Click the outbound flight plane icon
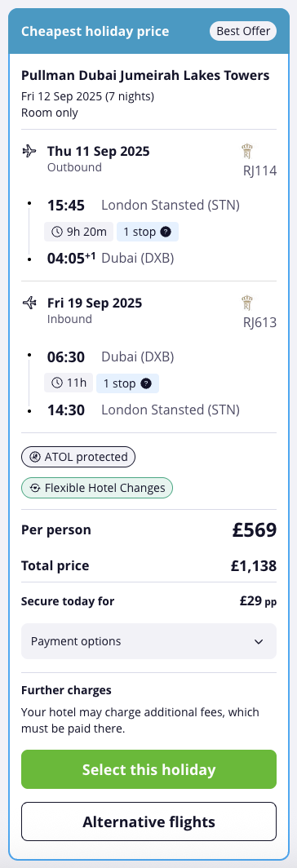The width and height of the screenshot is (297, 868). (x=29, y=151)
